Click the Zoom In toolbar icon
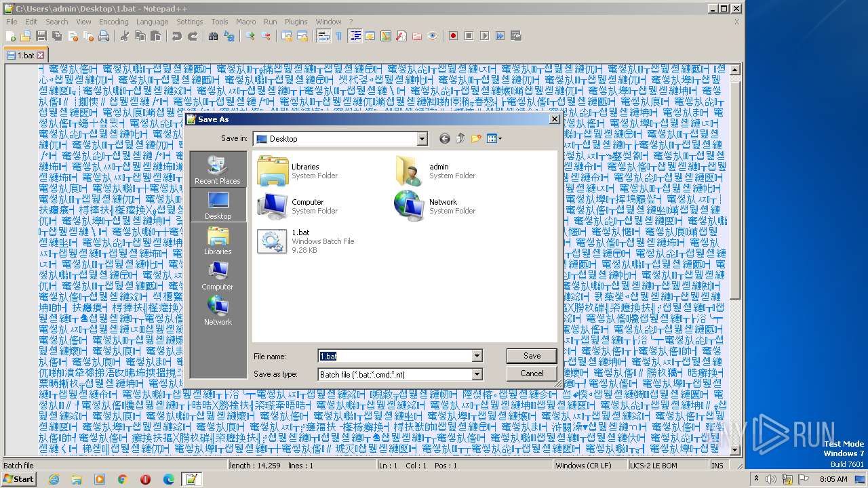The image size is (868, 488). pos(250,36)
